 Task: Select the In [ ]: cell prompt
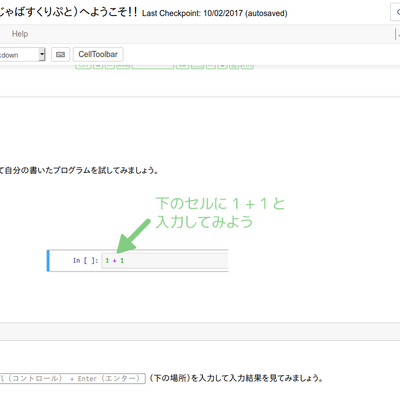click(85, 261)
